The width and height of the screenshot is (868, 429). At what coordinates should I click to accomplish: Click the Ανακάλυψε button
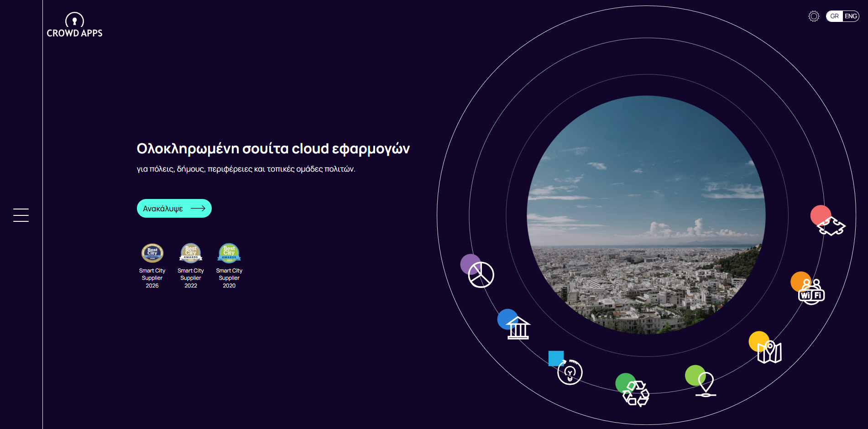point(174,208)
